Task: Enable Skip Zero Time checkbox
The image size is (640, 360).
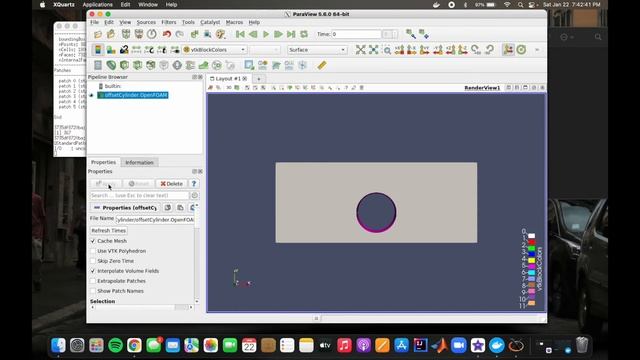Action: pyautogui.click(x=93, y=261)
